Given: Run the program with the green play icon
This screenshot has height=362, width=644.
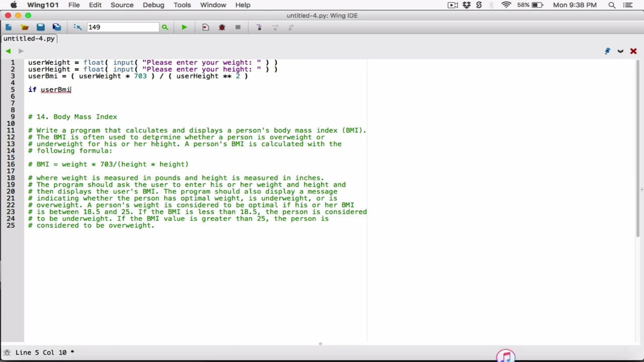Looking at the screenshot, I should click(x=184, y=27).
